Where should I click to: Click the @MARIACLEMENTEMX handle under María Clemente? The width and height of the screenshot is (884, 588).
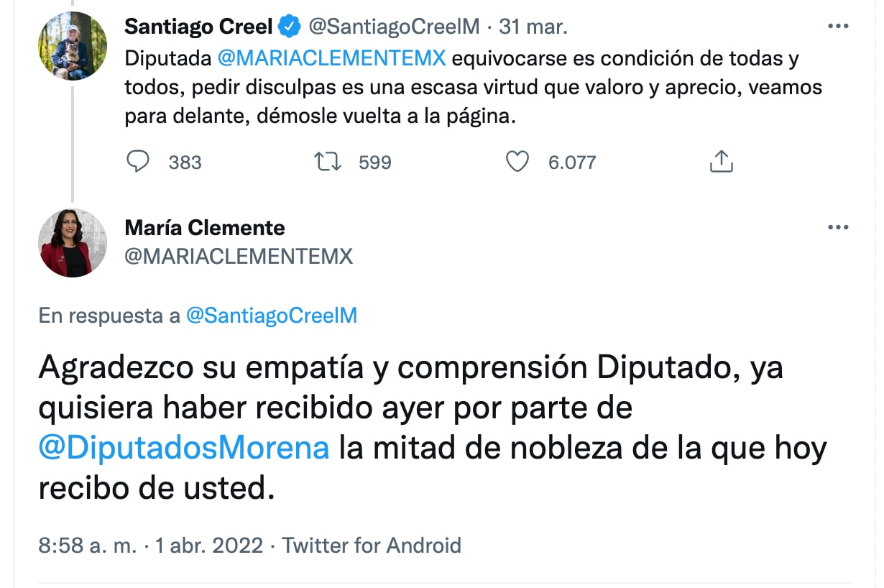pos(239,257)
